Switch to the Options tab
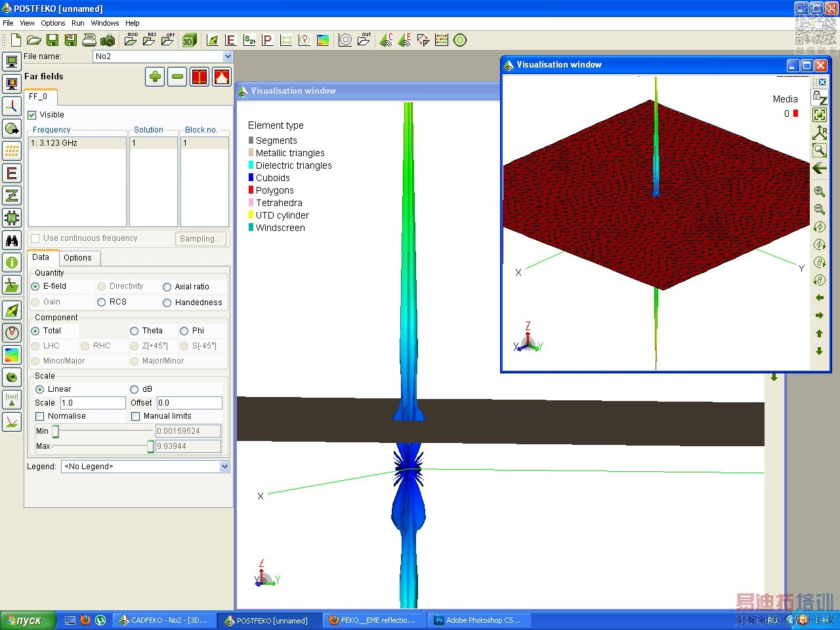The height and width of the screenshot is (630, 840). click(78, 258)
